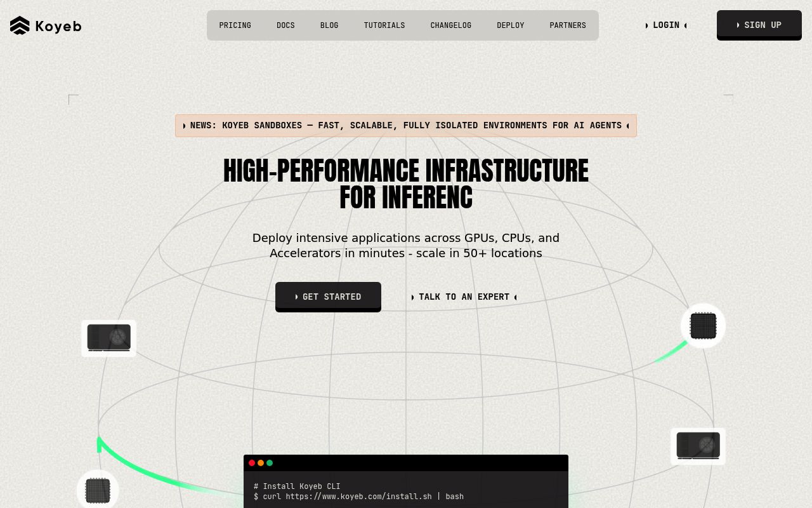
Task: Click the Koyeb logo icon
Action: click(20, 25)
